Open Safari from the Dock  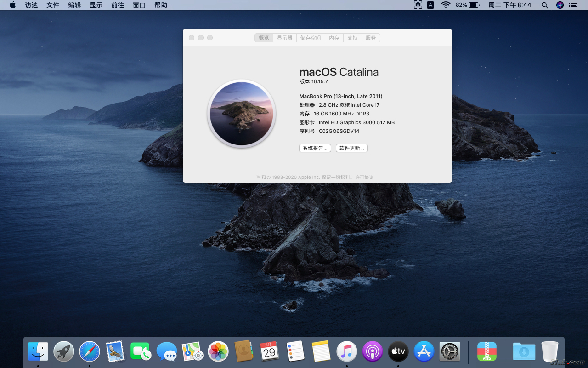tap(90, 352)
